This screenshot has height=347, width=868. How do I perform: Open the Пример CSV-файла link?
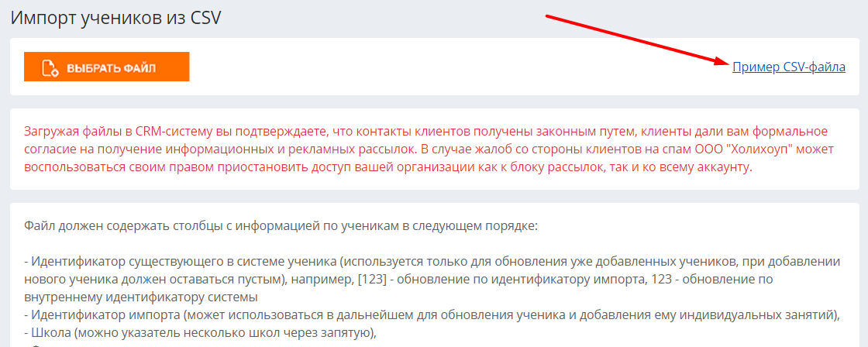pyautogui.click(x=789, y=67)
